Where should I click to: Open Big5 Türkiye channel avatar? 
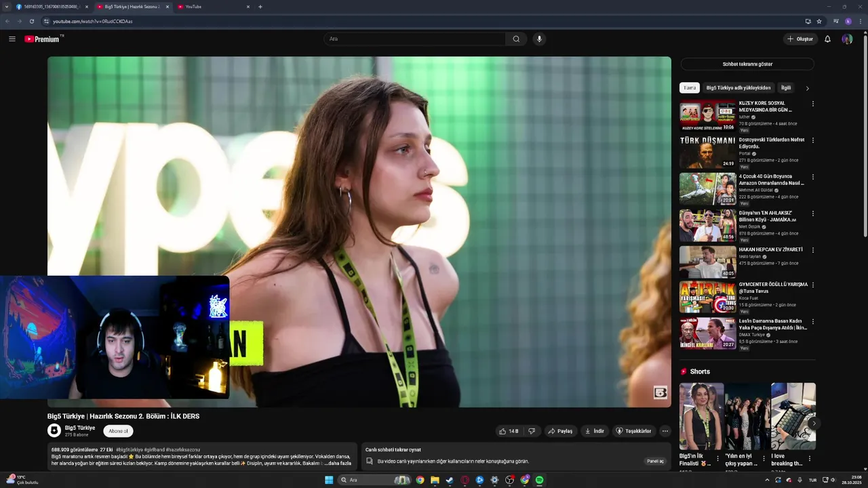[x=54, y=430]
